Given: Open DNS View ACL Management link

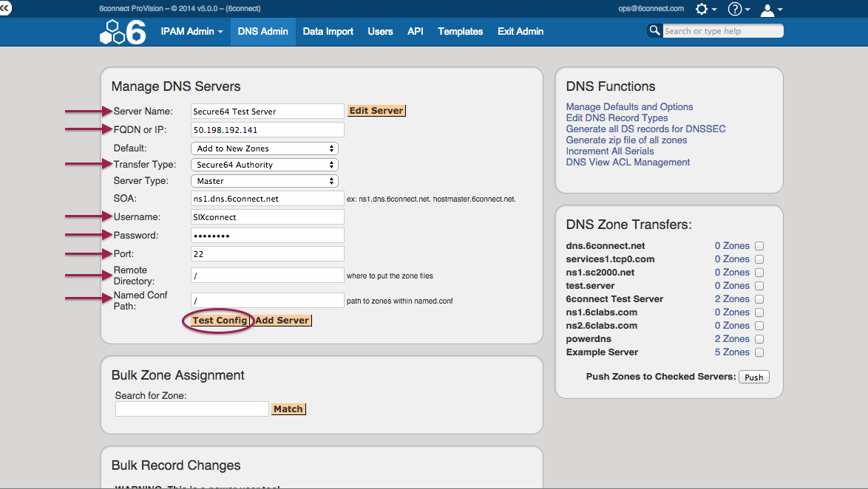Looking at the screenshot, I should (x=628, y=162).
